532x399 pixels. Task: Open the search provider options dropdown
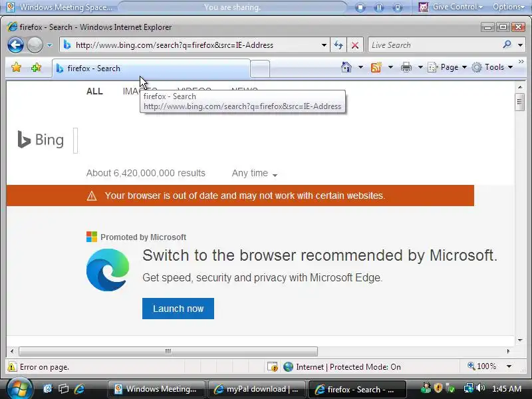(x=520, y=45)
